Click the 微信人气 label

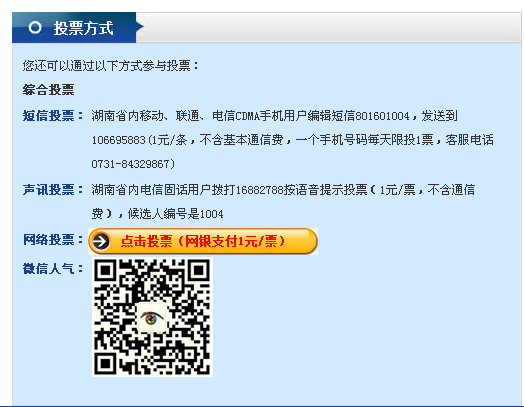coord(53,268)
